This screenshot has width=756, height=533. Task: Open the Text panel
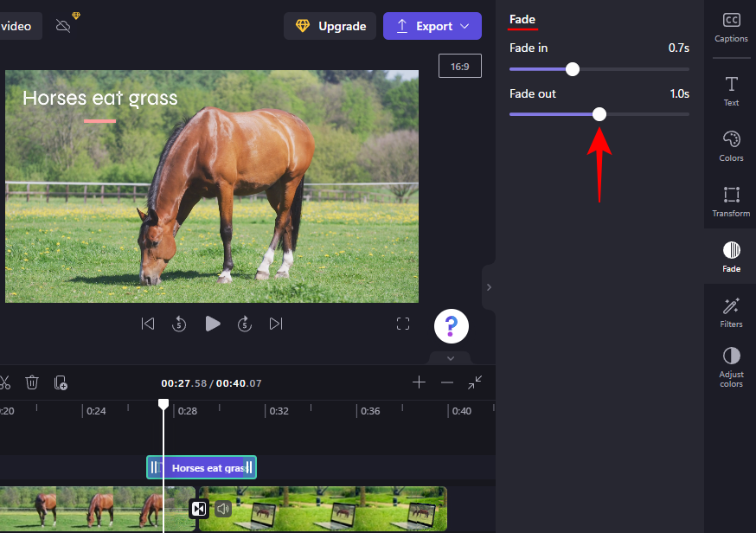pyautogui.click(x=731, y=89)
